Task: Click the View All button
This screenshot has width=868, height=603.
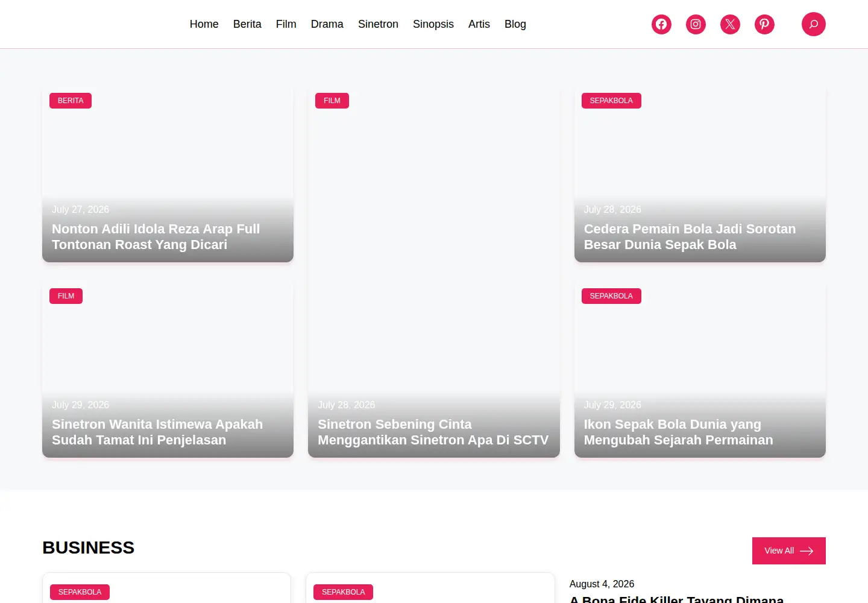Action: [x=788, y=551]
